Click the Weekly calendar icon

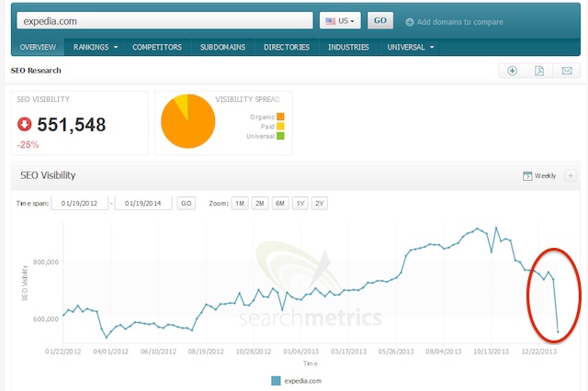click(x=527, y=175)
